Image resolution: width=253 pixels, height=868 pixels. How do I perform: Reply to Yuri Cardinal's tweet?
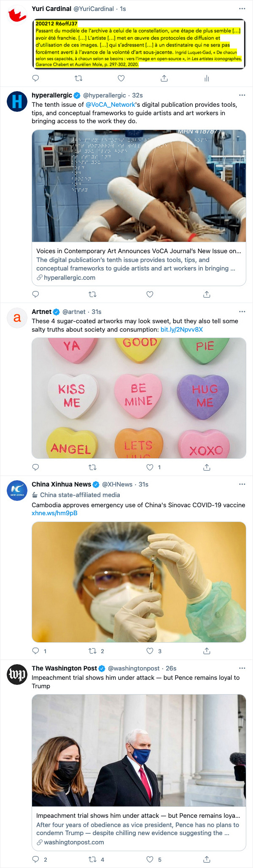pyautogui.click(x=36, y=78)
